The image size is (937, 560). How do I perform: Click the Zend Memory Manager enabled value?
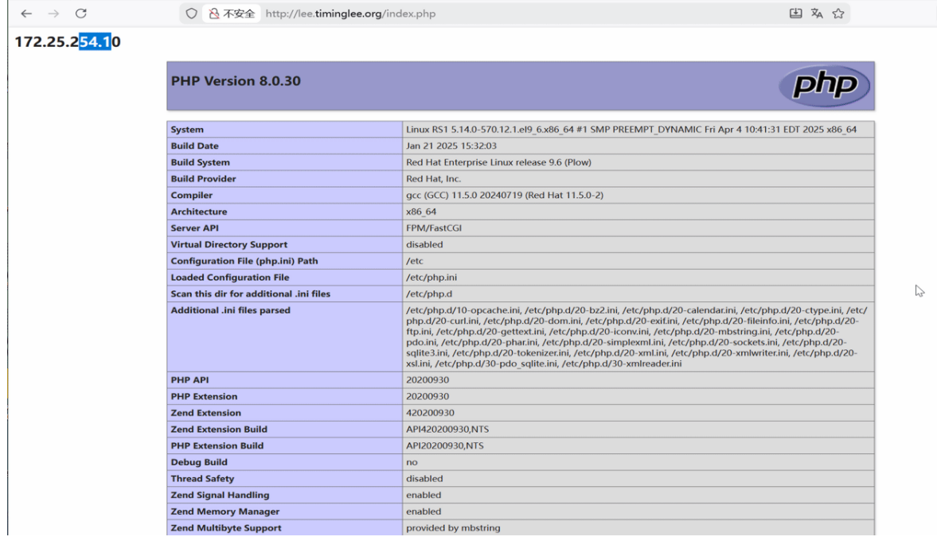click(x=424, y=511)
